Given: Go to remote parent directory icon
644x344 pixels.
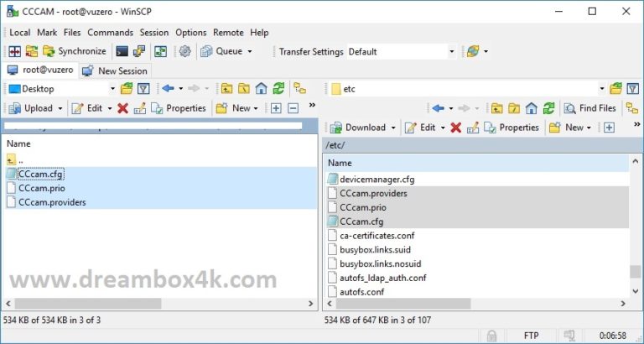Looking at the screenshot, I should pyautogui.click(x=497, y=108).
